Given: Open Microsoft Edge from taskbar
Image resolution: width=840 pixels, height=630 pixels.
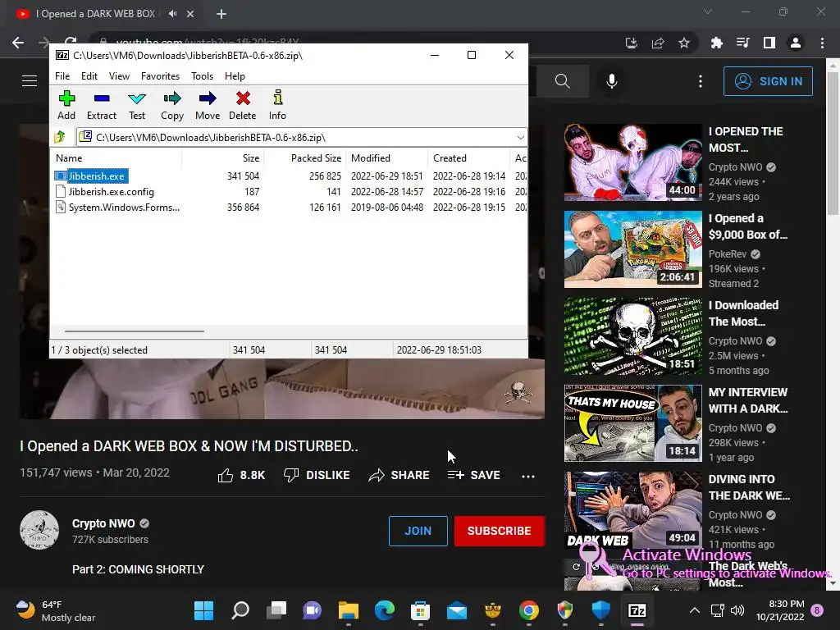Looking at the screenshot, I should 384,610.
